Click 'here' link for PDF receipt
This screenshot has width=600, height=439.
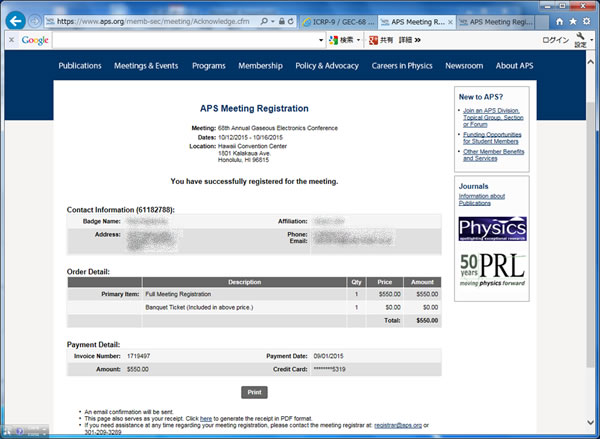[x=206, y=419]
